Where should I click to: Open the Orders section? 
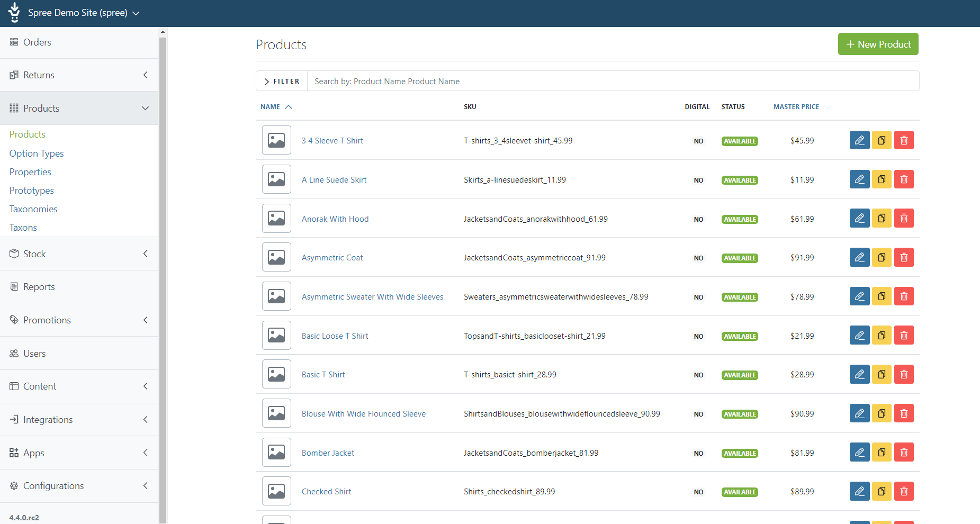(37, 42)
